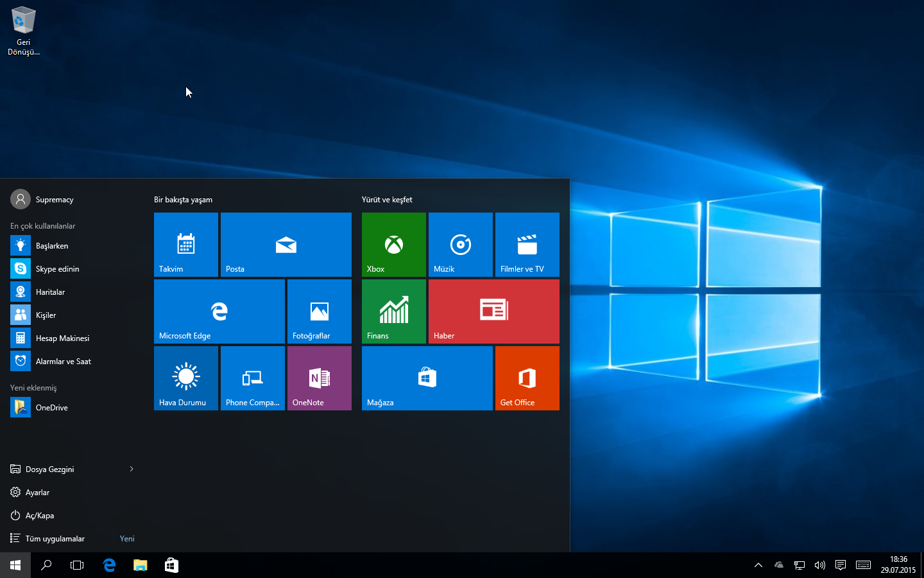Click the Supremacy user account
924x578 pixels.
click(x=42, y=200)
